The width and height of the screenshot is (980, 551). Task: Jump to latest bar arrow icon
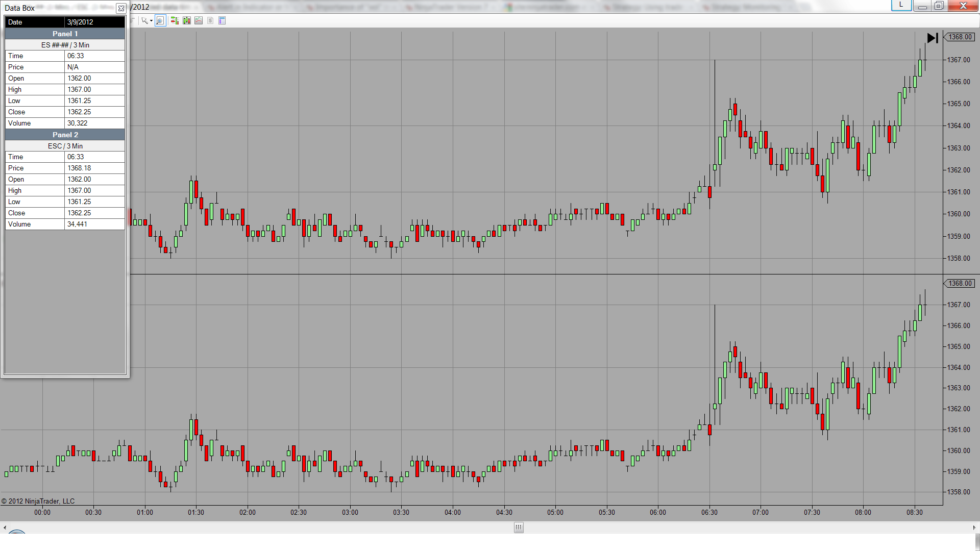click(x=933, y=38)
